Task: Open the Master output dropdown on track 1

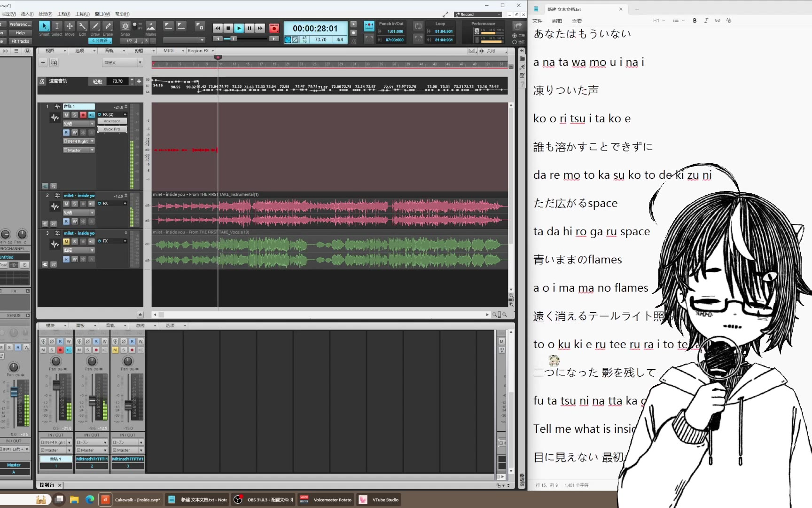Action: pos(79,150)
